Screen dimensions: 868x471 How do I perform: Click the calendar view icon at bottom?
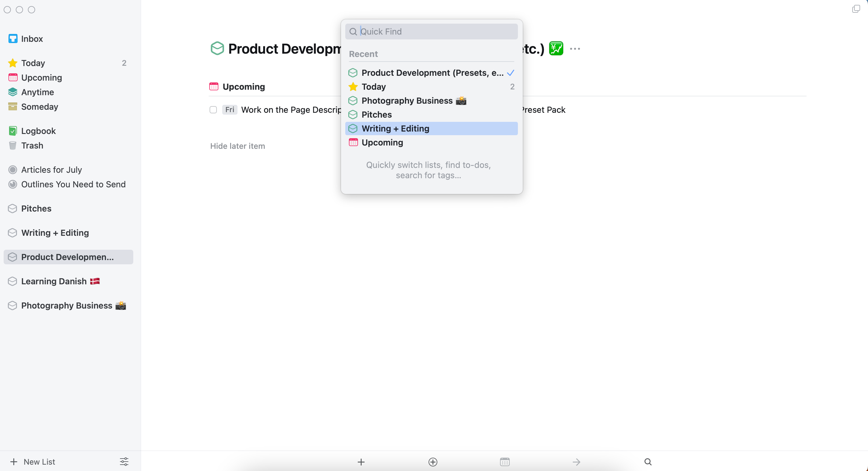pos(505,461)
